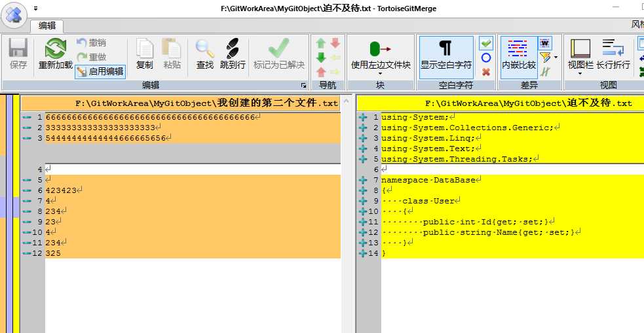
Task: Click the yellow left arrow inline-difference navigation
Action: pos(335,58)
